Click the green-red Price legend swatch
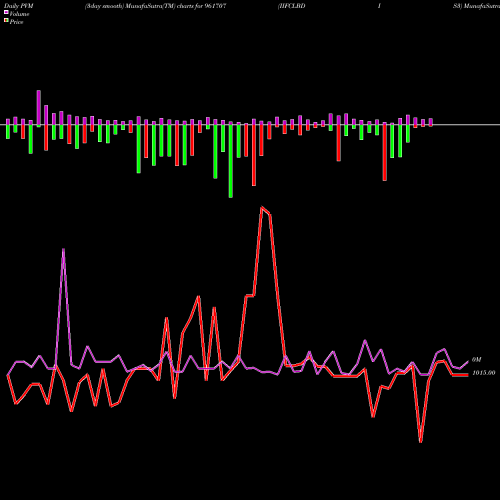This screenshot has height=500, width=500. click(x=6, y=21)
